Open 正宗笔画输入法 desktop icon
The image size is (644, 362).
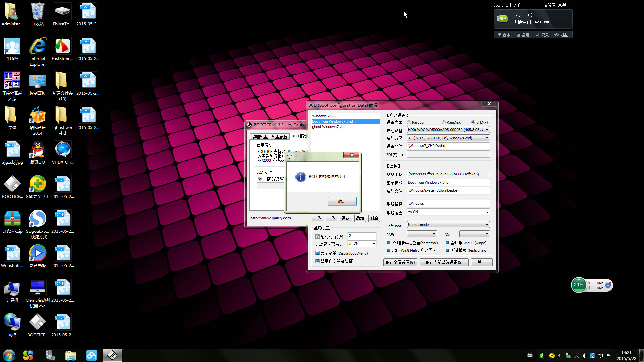tap(12, 86)
